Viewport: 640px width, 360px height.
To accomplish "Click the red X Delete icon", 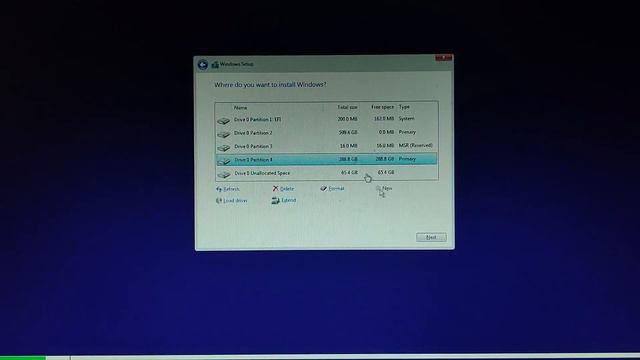I will coord(276,188).
